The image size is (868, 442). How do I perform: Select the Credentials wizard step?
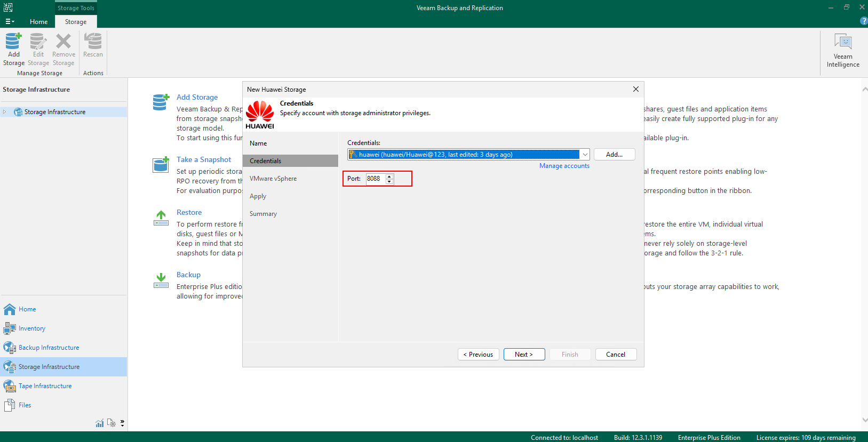pos(290,161)
